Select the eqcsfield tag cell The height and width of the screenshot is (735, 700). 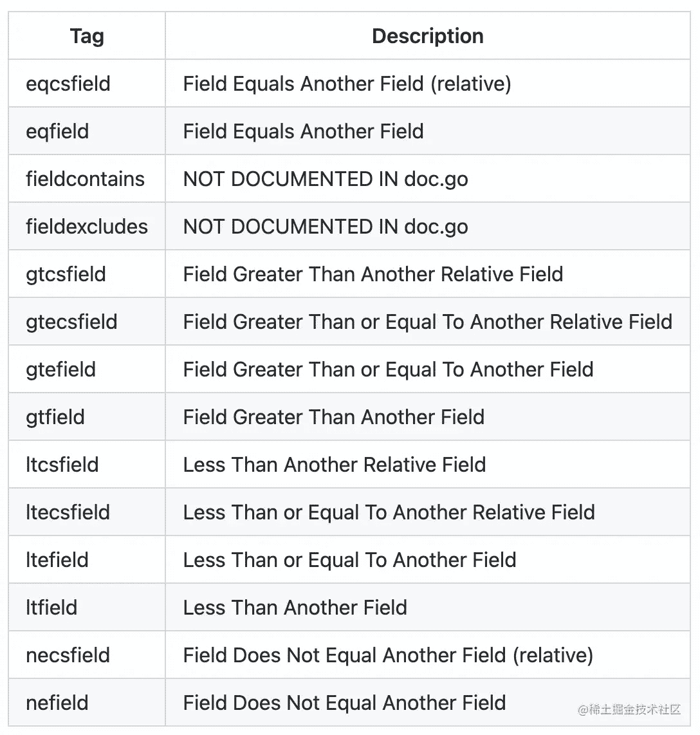pyautogui.click(x=68, y=84)
